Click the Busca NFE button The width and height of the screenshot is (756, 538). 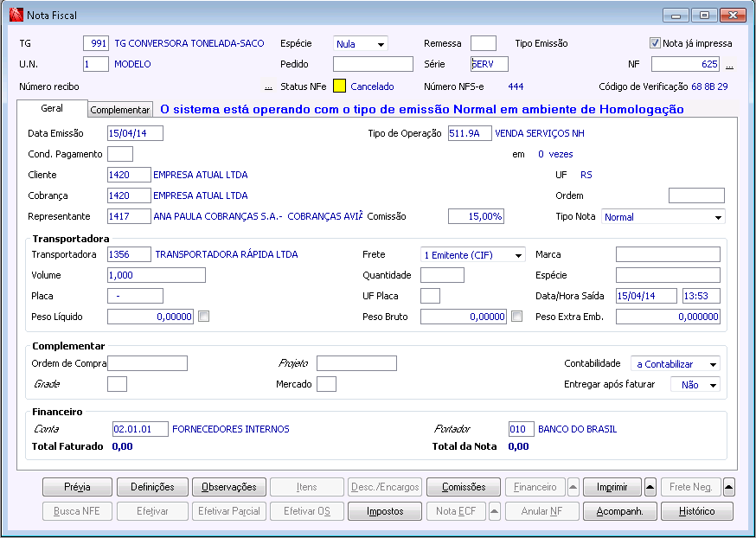(77, 511)
